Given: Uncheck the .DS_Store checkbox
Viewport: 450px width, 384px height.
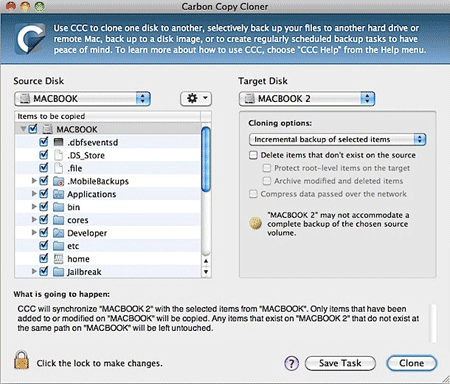Looking at the screenshot, I should point(43,155).
